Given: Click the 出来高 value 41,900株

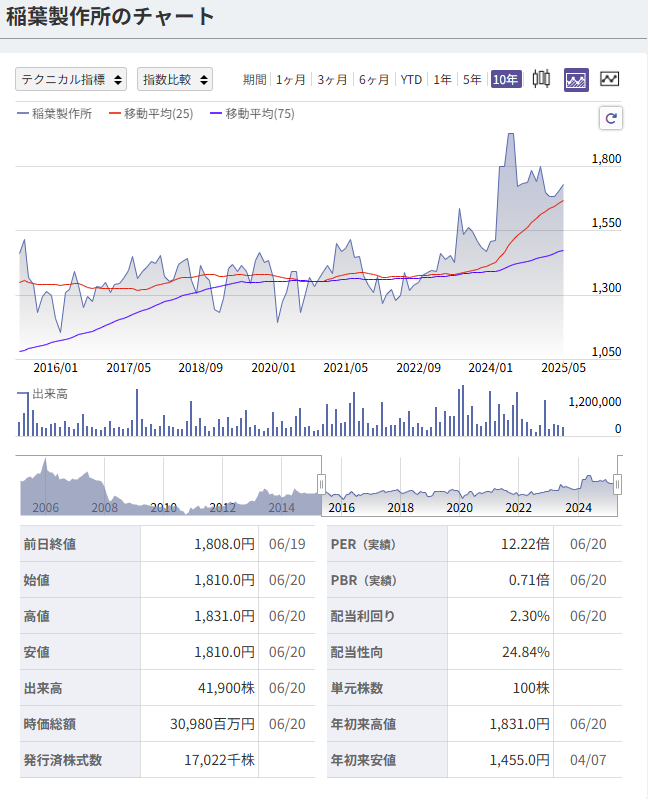Looking at the screenshot, I should coord(226,688).
